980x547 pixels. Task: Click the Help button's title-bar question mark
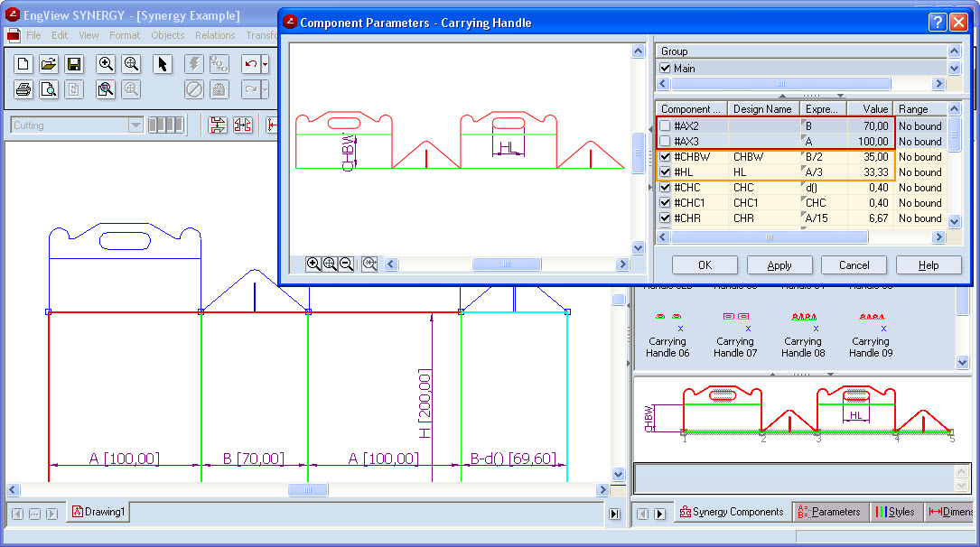[938, 23]
